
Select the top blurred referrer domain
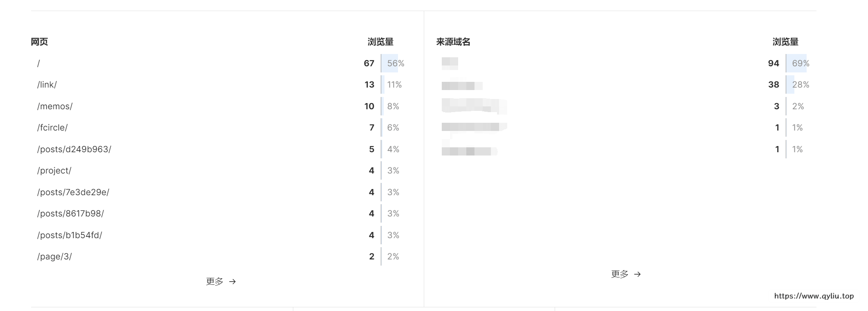(x=450, y=63)
